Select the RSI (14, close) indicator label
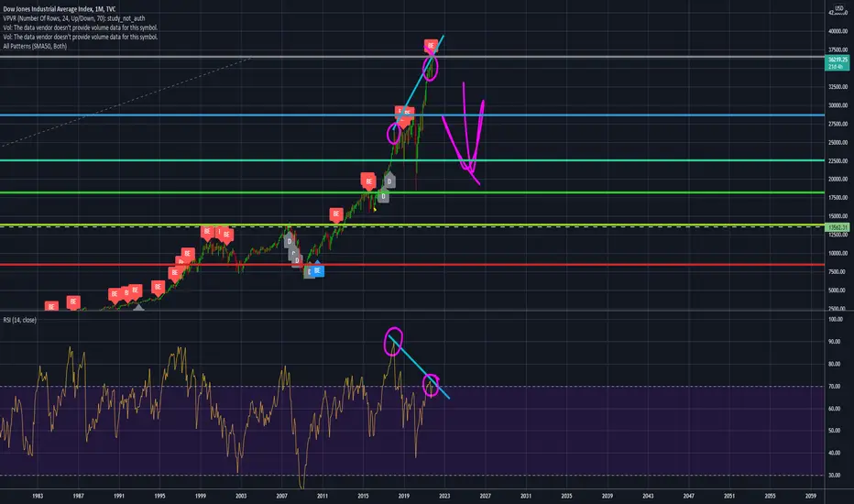This screenshot has height=504, width=854. tap(19, 320)
